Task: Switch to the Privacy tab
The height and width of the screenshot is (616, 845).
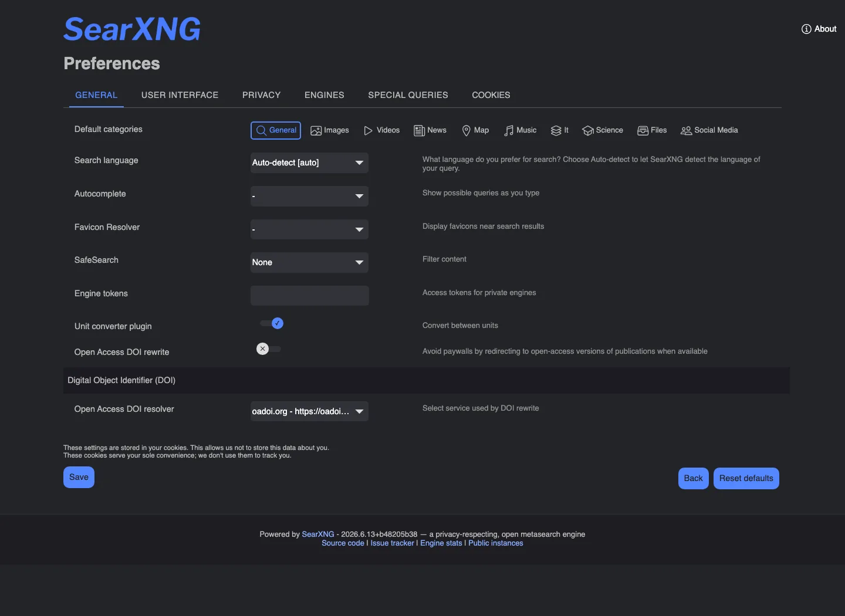Action: (x=261, y=95)
